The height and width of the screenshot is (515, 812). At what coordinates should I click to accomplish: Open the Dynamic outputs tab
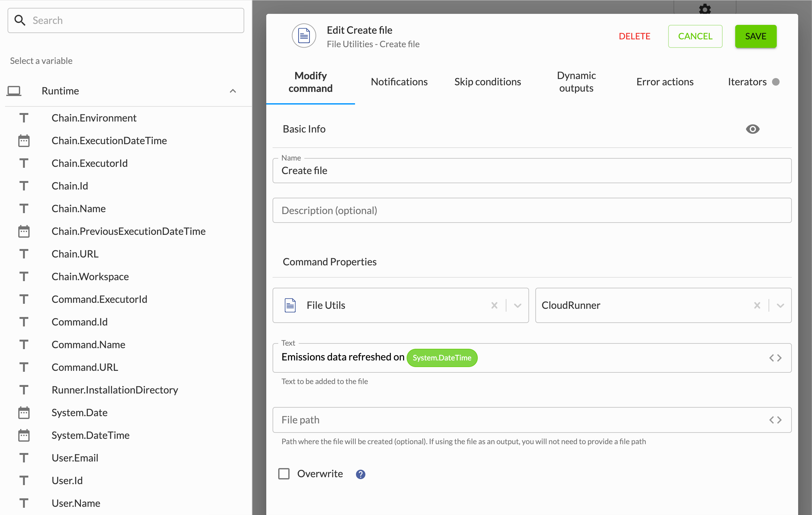tap(576, 82)
